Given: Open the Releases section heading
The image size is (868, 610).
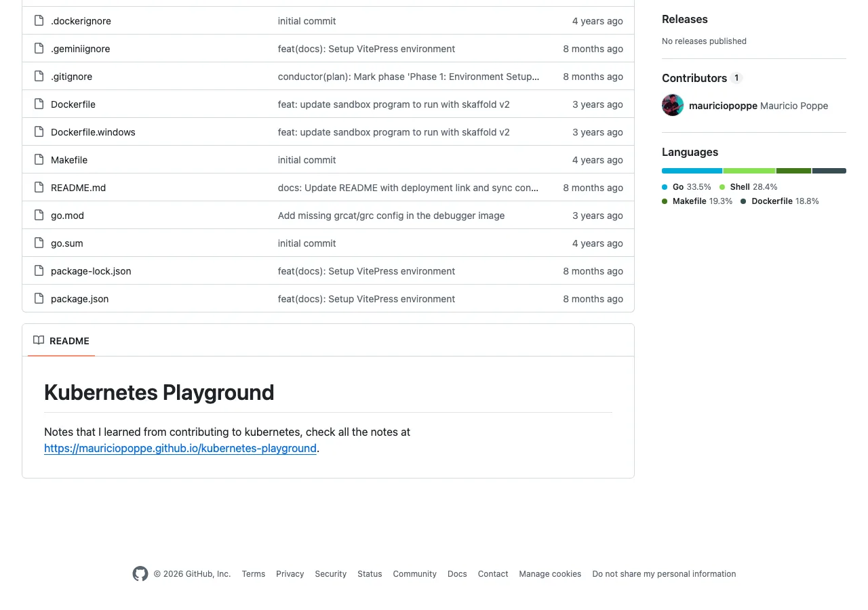Looking at the screenshot, I should click(x=684, y=19).
